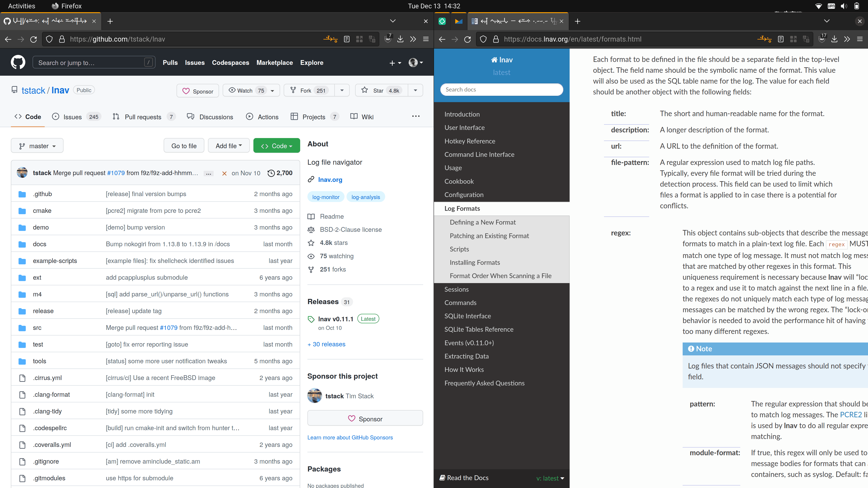Enable reader view for the GitHub page

[347, 39]
